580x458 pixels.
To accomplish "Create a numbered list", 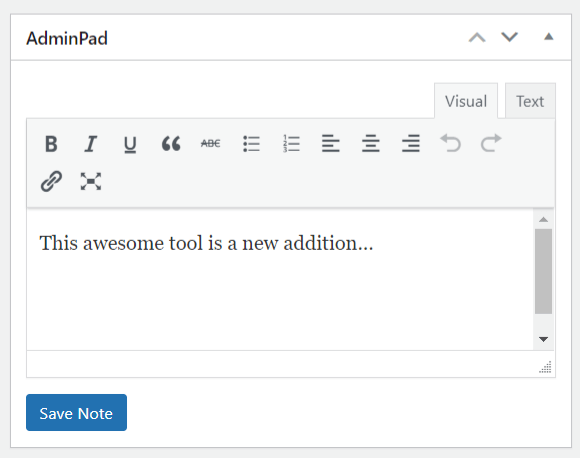I will 291,144.
